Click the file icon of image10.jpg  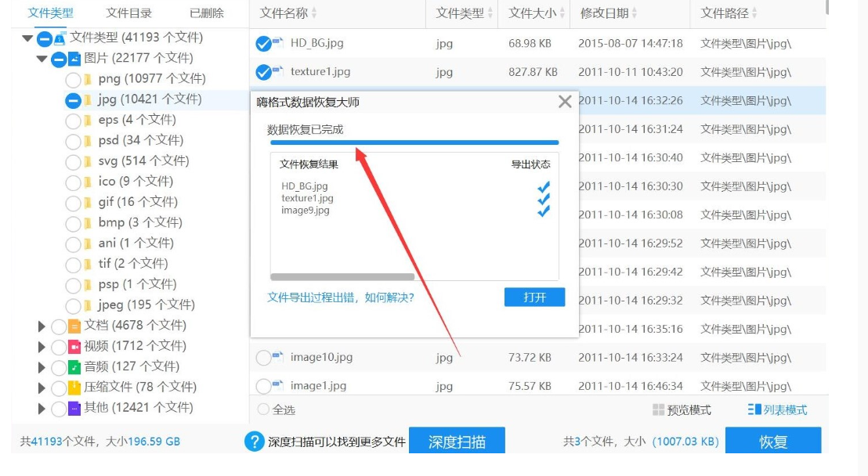click(x=277, y=357)
